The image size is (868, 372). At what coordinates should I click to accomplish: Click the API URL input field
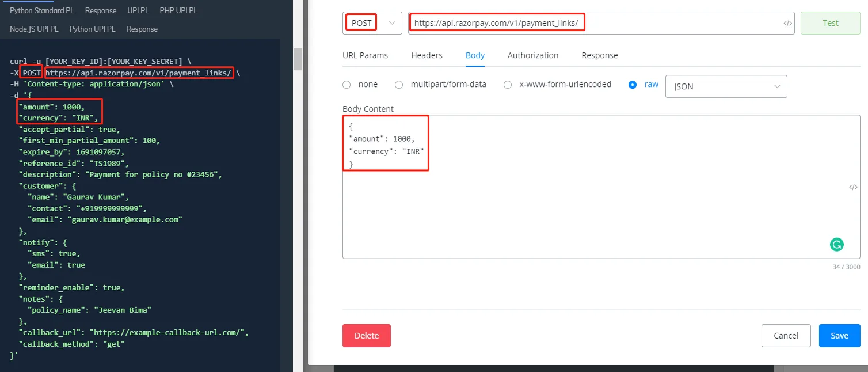(x=601, y=23)
